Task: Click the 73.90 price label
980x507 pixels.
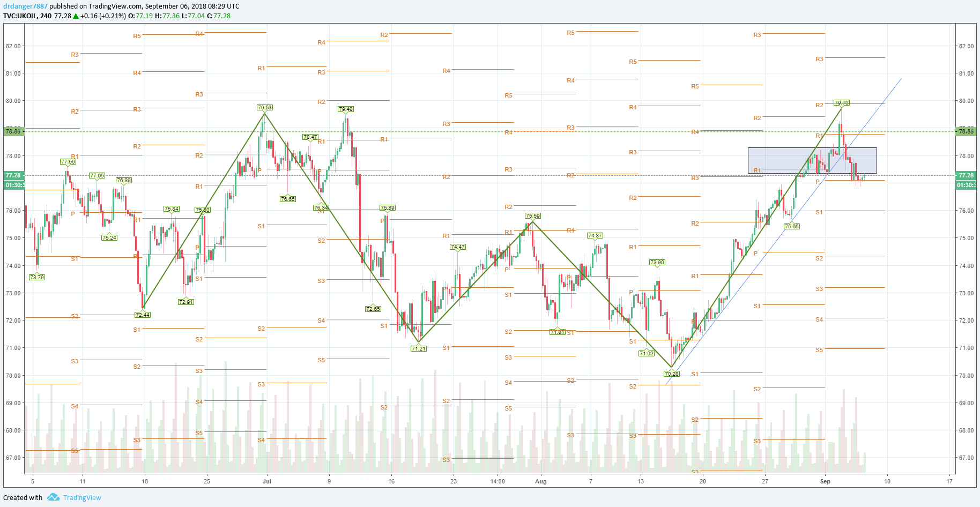Action: click(657, 263)
